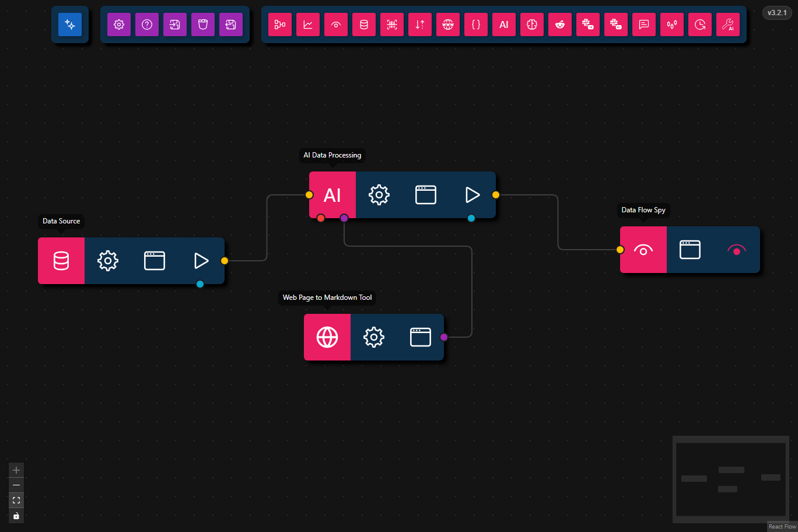Add a WWW globe node from the toolbar
Image resolution: width=798 pixels, height=532 pixels.
point(448,24)
